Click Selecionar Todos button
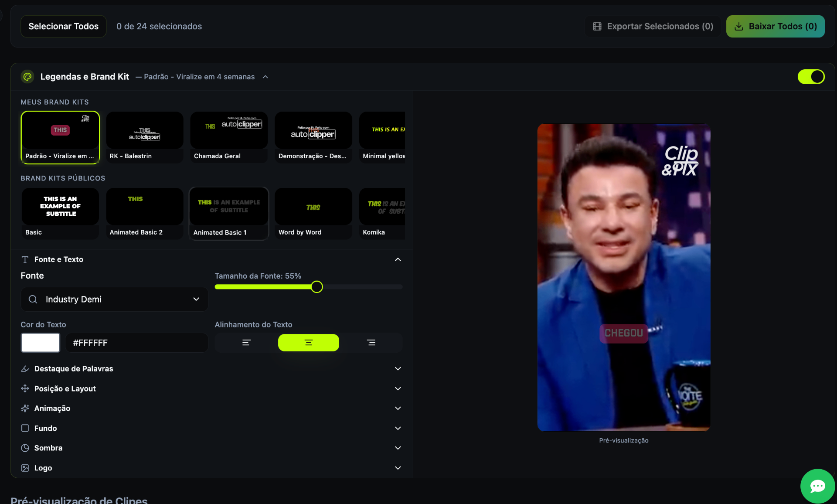 pos(63,27)
